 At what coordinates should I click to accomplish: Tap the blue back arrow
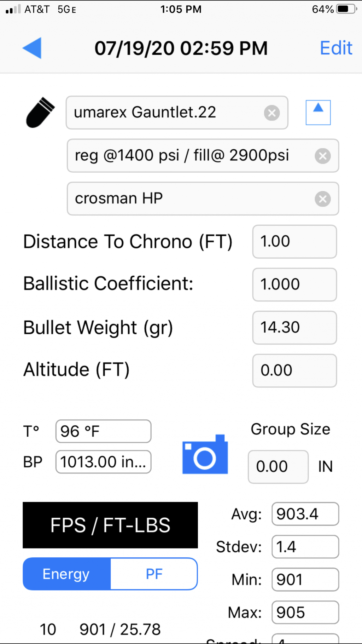[x=32, y=48]
